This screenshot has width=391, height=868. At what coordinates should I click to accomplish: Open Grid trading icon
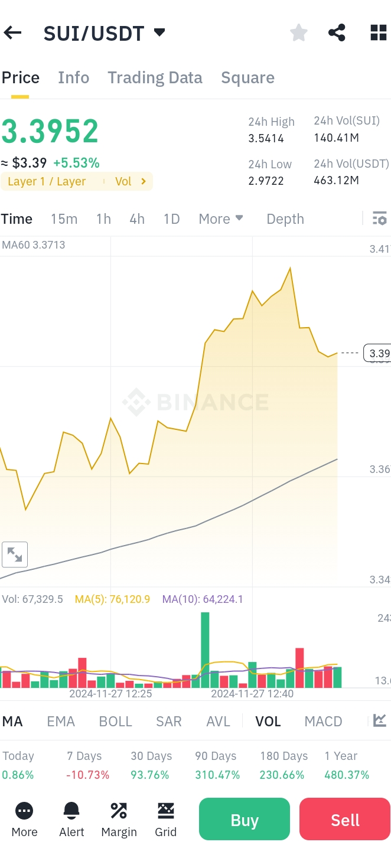click(x=166, y=819)
